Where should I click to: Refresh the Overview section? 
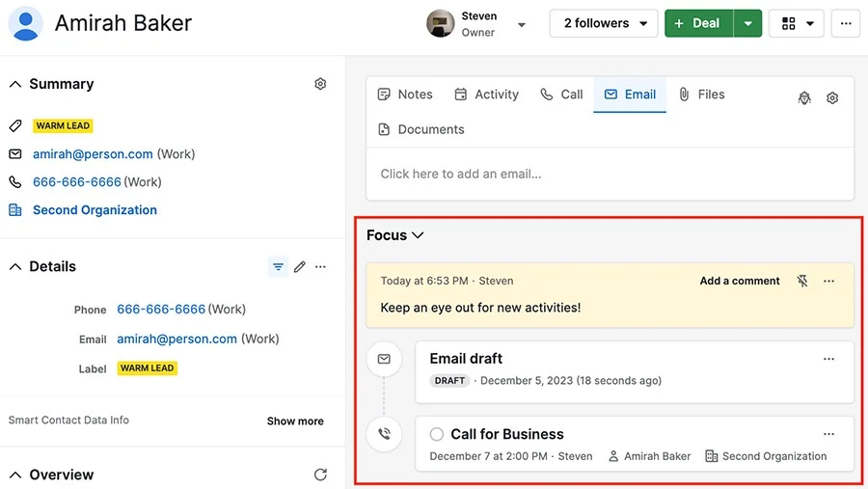coord(320,475)
